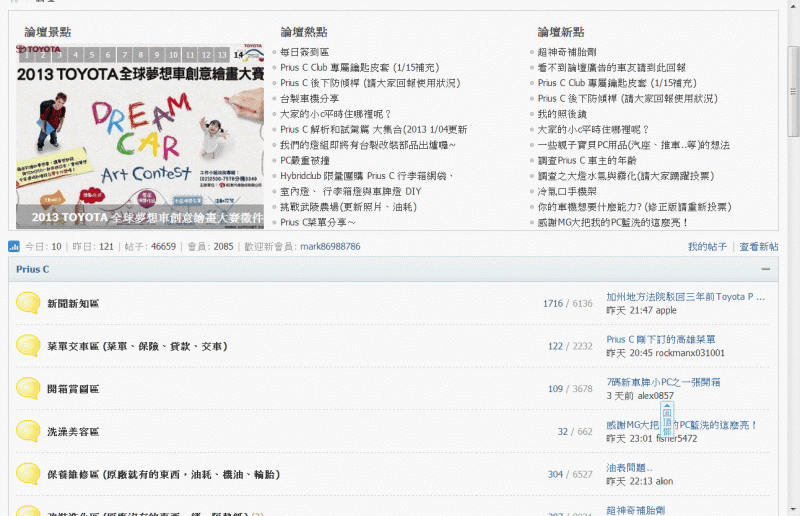Open hot topic 挑戰武陵農場(更新照片、油耗)
This screenshot has width=800, height=516.
348,207
